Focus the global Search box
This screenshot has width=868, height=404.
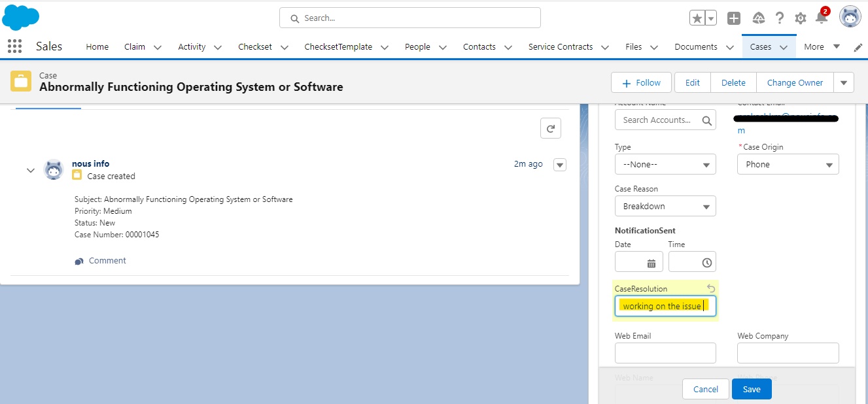(x=410, y=18)
